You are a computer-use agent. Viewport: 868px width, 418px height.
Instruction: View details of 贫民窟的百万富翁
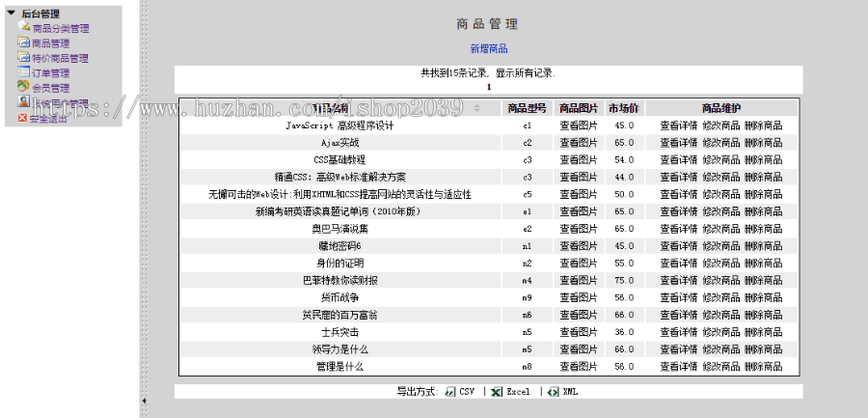pyautogui.click(x=679, y=315)
